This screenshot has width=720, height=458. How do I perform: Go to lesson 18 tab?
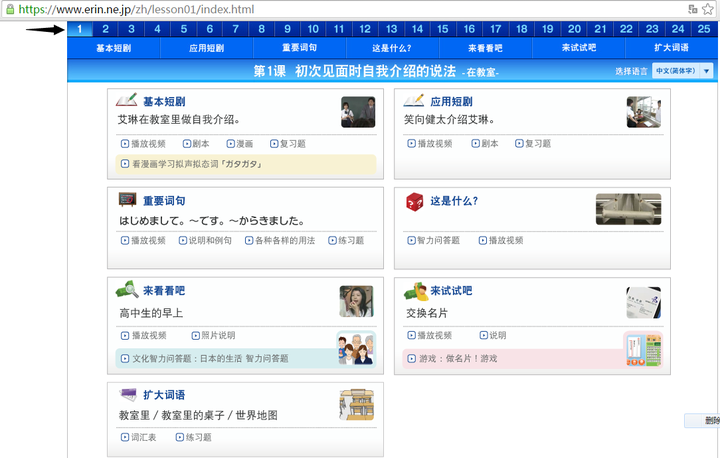click(522, 29)
